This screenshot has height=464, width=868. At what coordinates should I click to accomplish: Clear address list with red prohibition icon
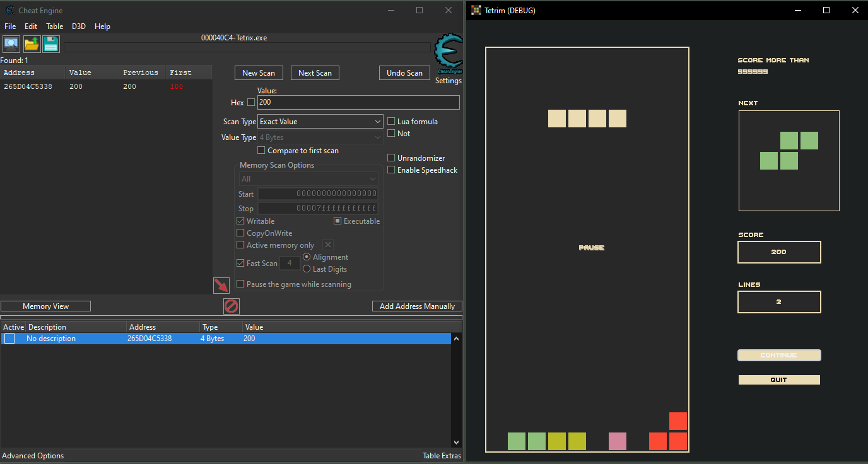[x=232, y=306]
